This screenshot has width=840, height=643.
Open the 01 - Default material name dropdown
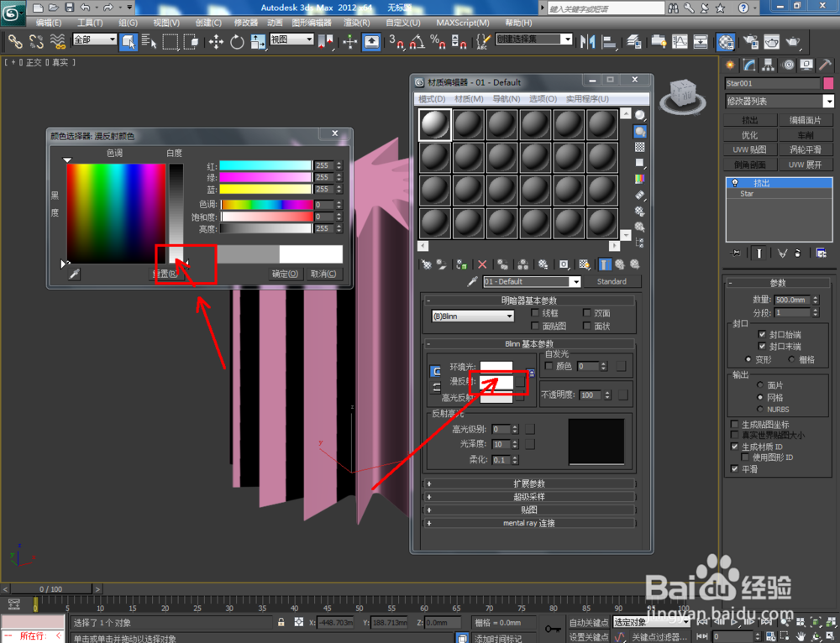click(532, 281)
